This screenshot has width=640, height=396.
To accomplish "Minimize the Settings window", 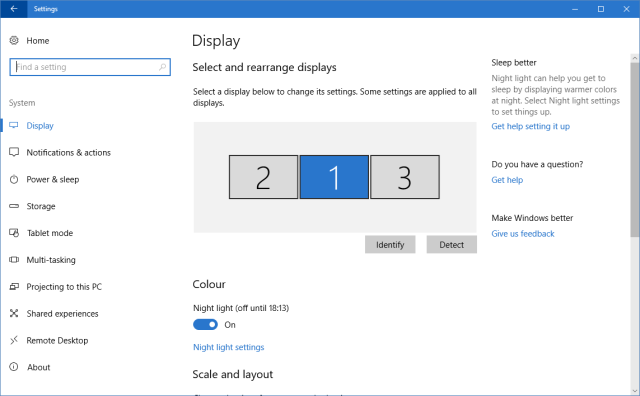I will [x=575, y=9].
